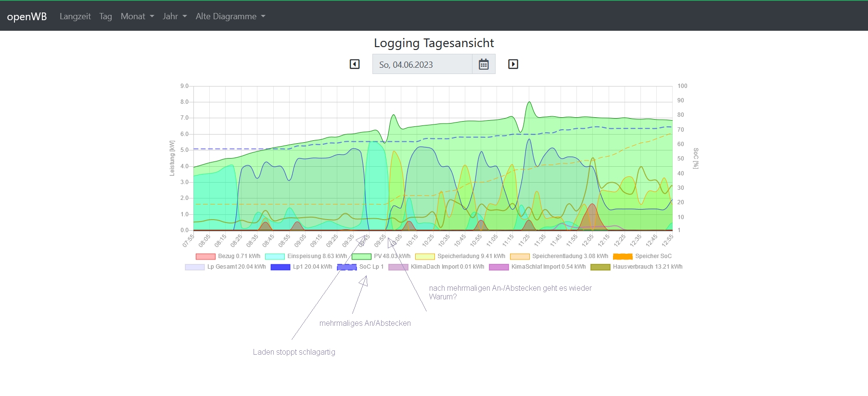868x396 pixels.
Task: Click the Speicherladung yellow legend swatch
Action: tap(425, 257)
